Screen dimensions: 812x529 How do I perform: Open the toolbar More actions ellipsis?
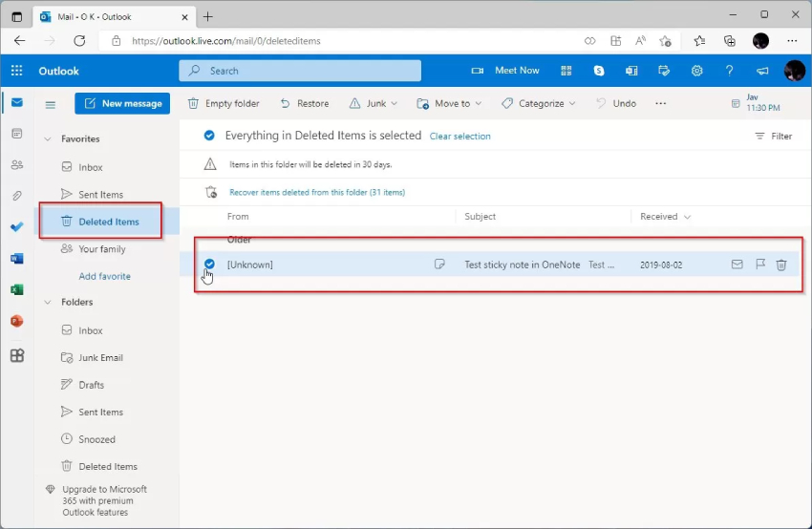click(660, 103)
